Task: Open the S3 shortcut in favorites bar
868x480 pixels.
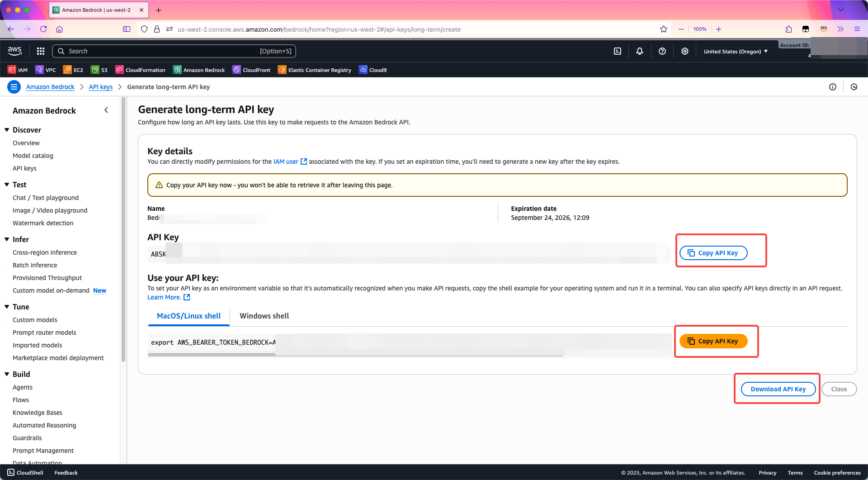Action: tap(99, 70)
